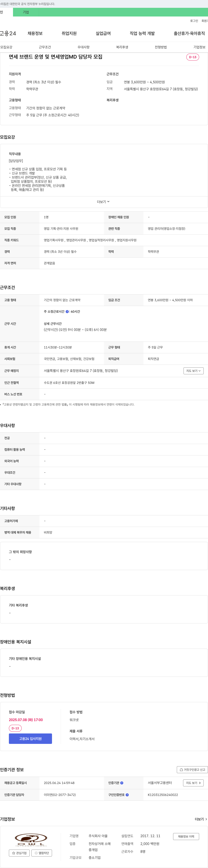The width and height of the screenshot is (208, 868).
Task: Click salary text 연봉 3,600만원 ~ 4,500만원 in summary
Action: pos(144,82)
